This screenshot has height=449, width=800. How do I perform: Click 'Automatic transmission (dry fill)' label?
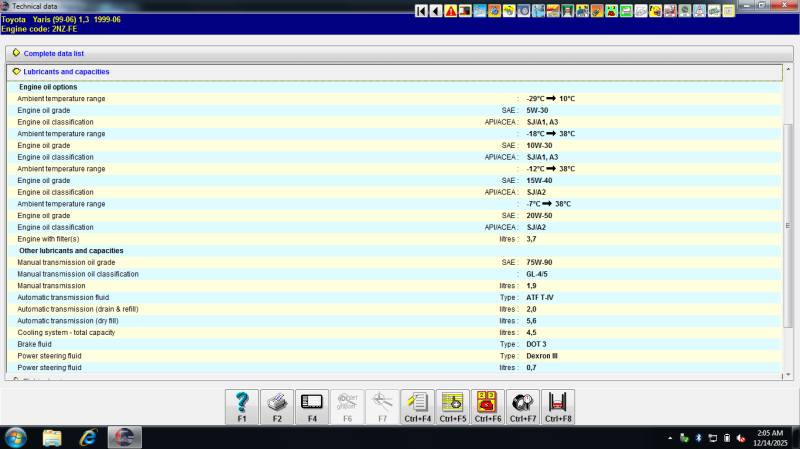click(68, 321)
